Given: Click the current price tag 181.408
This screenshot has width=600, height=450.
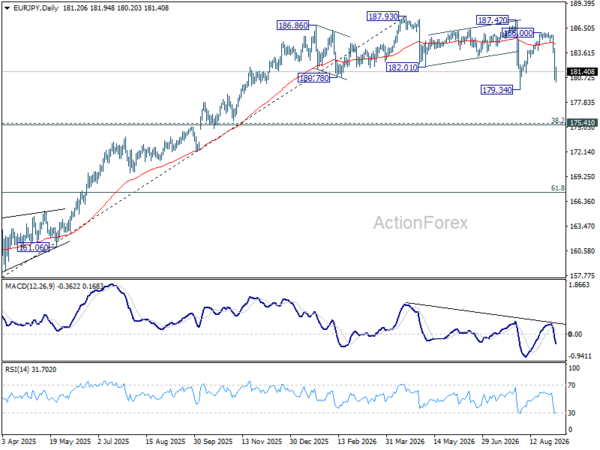Looking at the screenshot, I should [x=582, y=72].
